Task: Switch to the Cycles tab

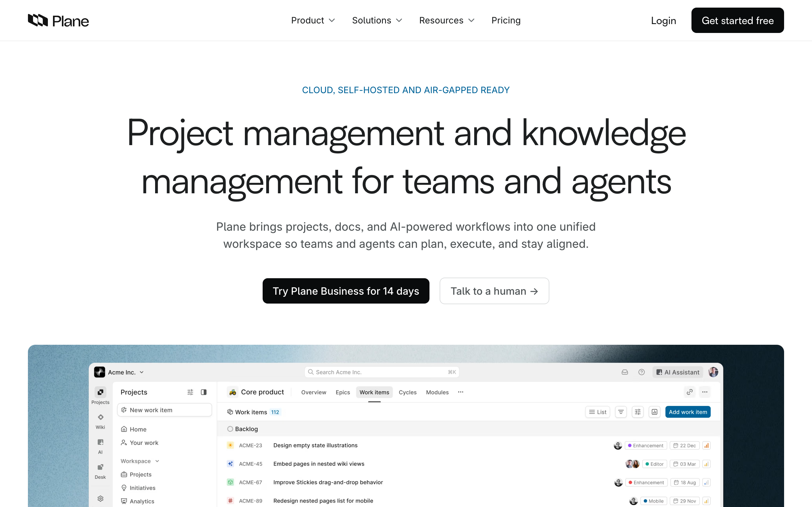Action: pos(407,392)
